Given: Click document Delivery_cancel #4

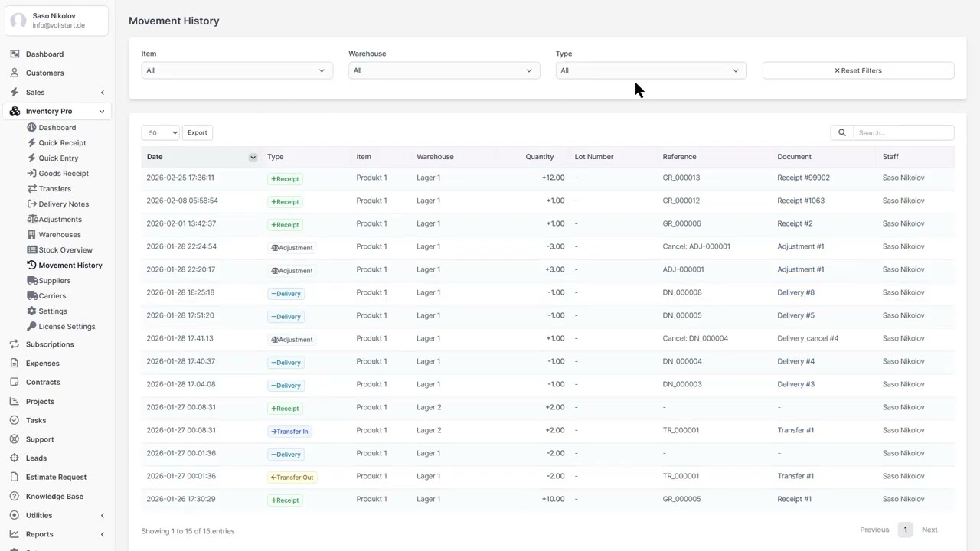Looking at the screenshot, I should click(x=808, y=338).
